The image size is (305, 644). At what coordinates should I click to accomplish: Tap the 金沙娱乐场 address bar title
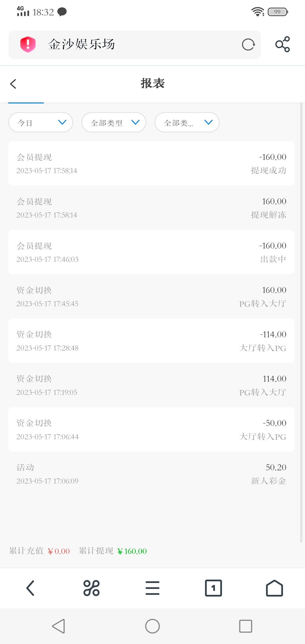pos(82,45)
